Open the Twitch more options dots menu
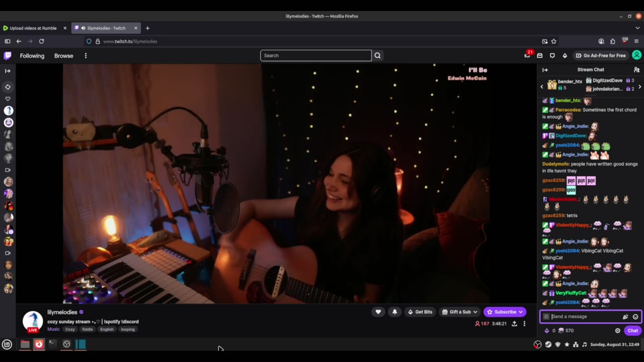 (x=86, y=56)
